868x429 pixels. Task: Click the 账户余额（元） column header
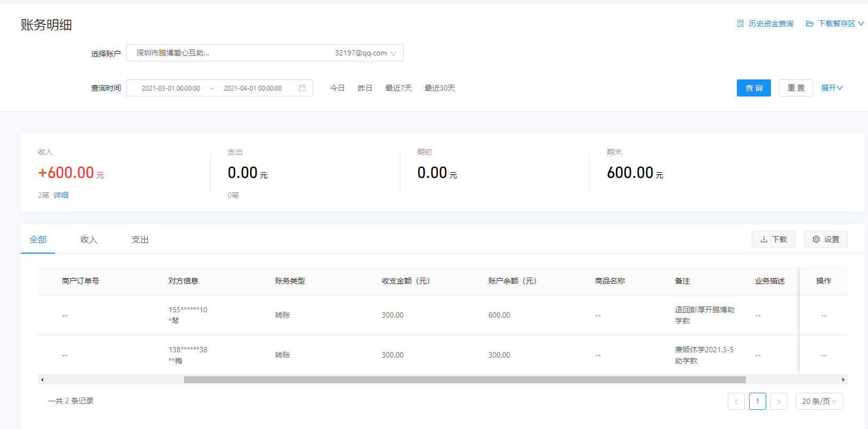click(512, 281)
